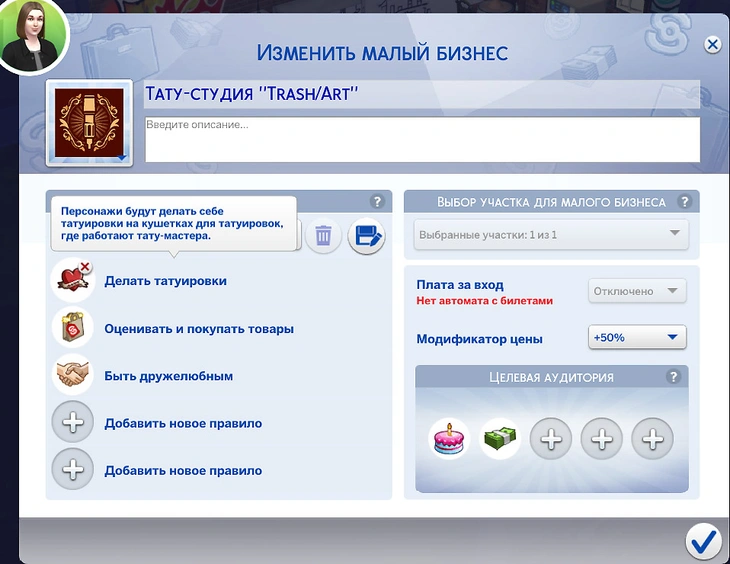Screen dimensions: 730x564
Task: Click the Sim portrait in the corner
Action: (32, 34)
